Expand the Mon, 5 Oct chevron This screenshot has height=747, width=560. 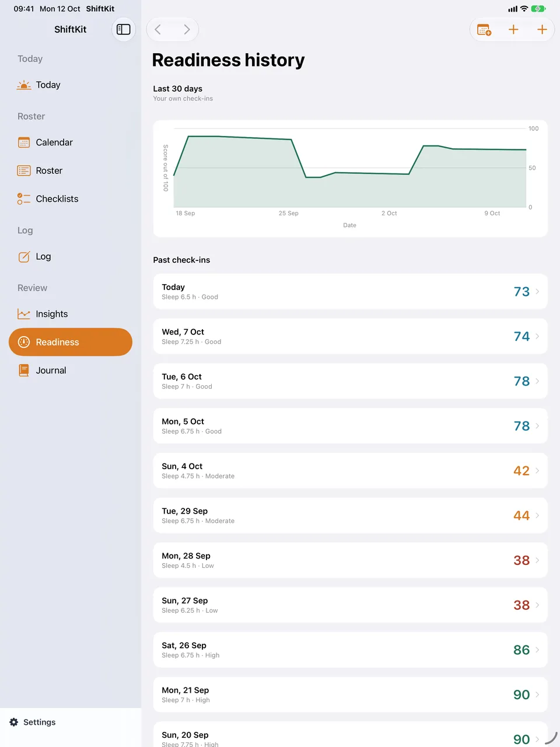tap(537, 426)
